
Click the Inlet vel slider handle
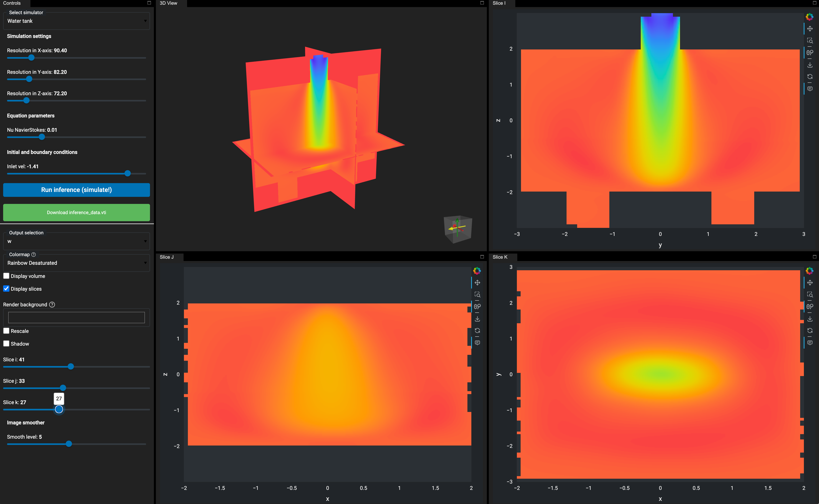tap(128, 174)
